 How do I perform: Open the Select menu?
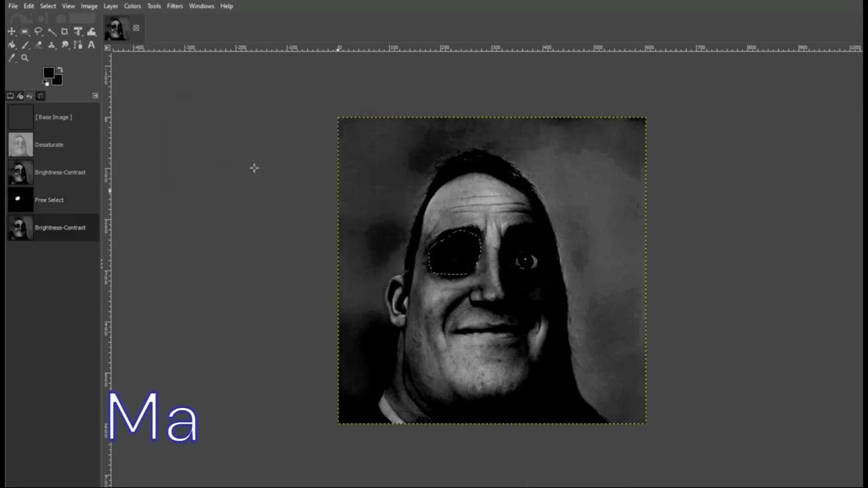(48, 6)
